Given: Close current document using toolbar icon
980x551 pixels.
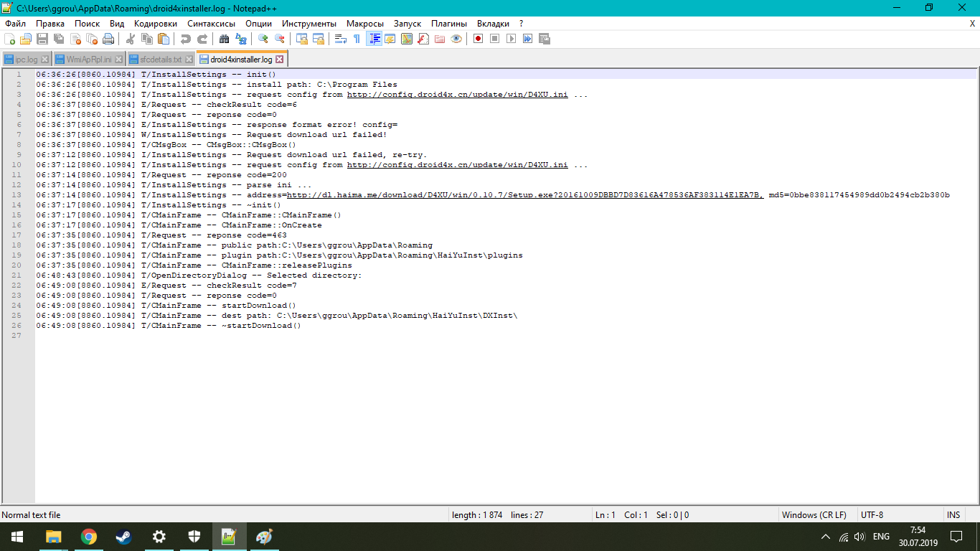Looking at the screenshot, I should (76, 39).
